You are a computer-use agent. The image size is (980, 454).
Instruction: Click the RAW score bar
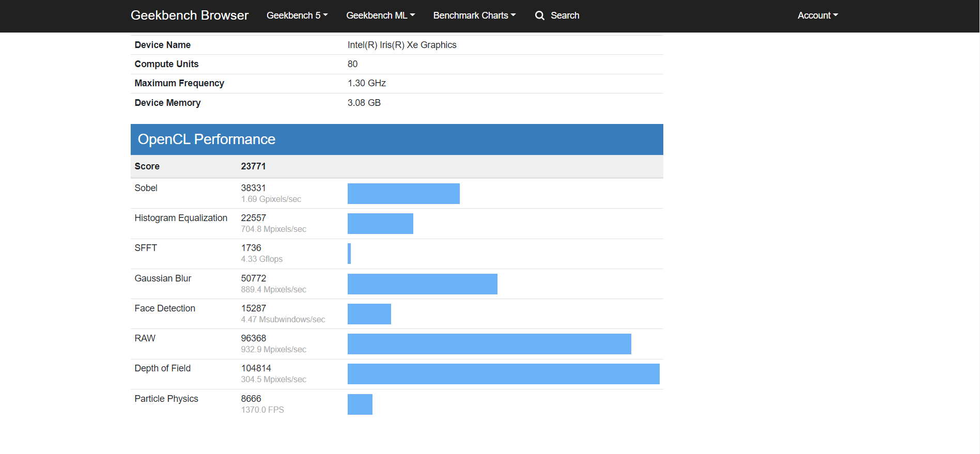(489, 344)
